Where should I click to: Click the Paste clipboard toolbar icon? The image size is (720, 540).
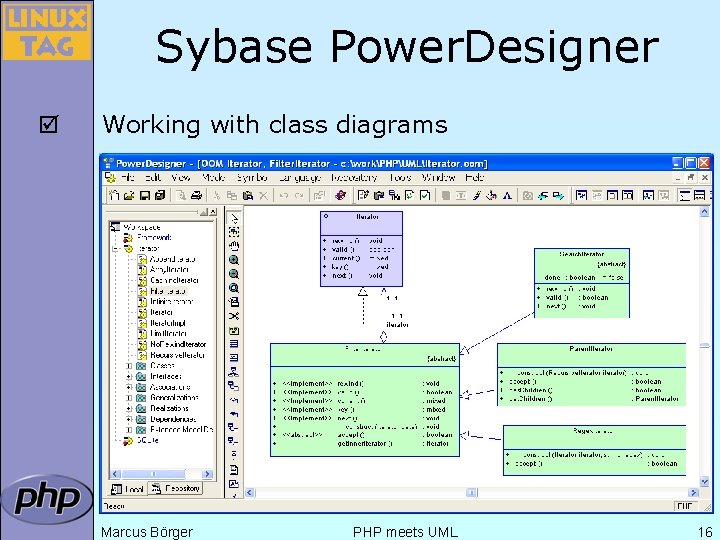(x=248, y=196)
